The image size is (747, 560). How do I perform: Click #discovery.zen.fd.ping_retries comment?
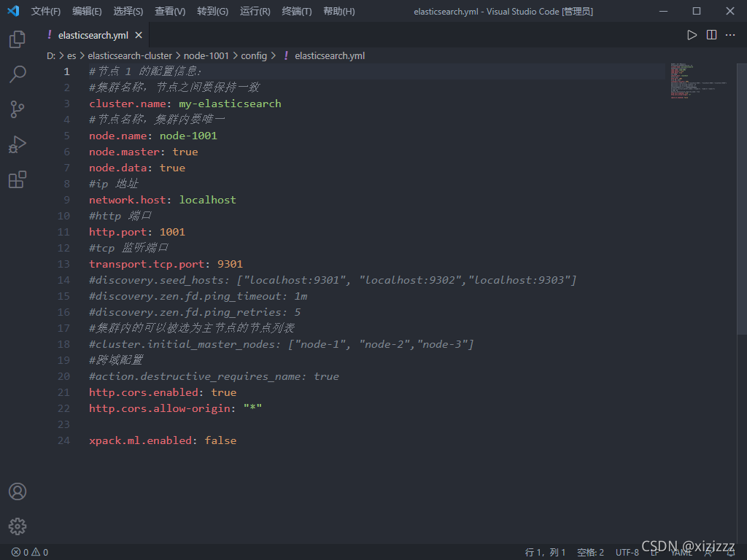pos(195,312)
